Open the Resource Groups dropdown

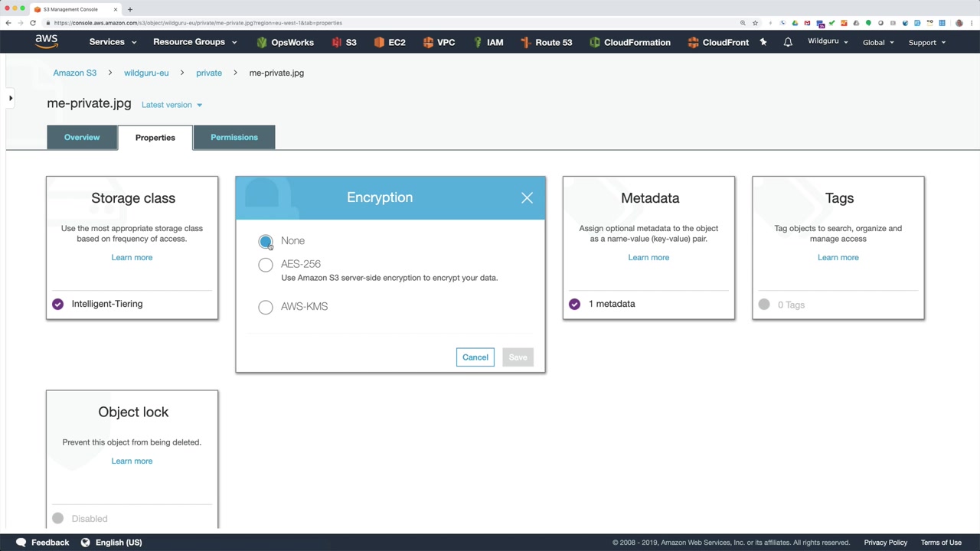click(194, 42)
